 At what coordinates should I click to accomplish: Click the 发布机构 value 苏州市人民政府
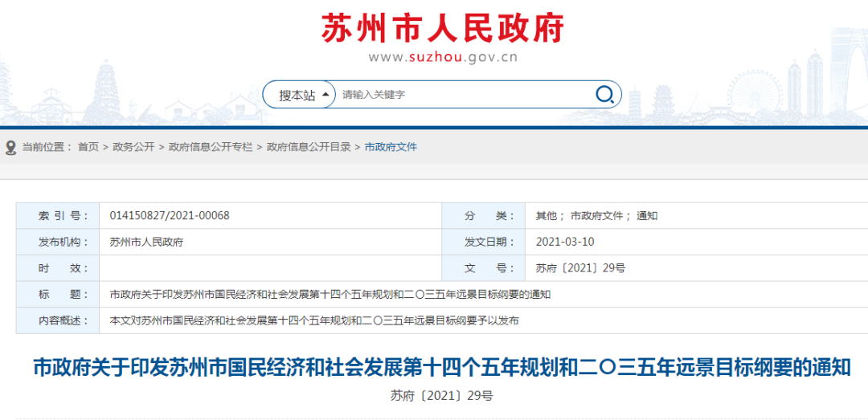[x=147, y=243]
